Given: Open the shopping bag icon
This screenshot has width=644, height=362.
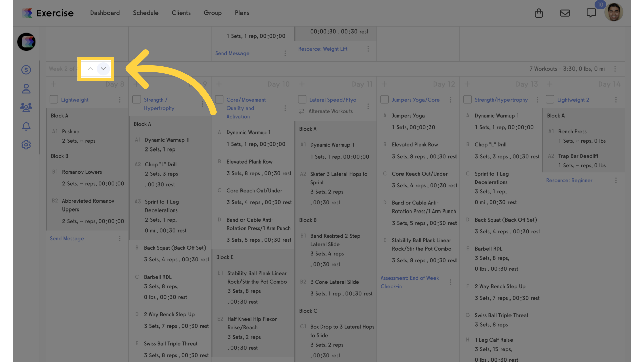Looking at the screenshot, I should pyautogui.click(x=539, y=13).
